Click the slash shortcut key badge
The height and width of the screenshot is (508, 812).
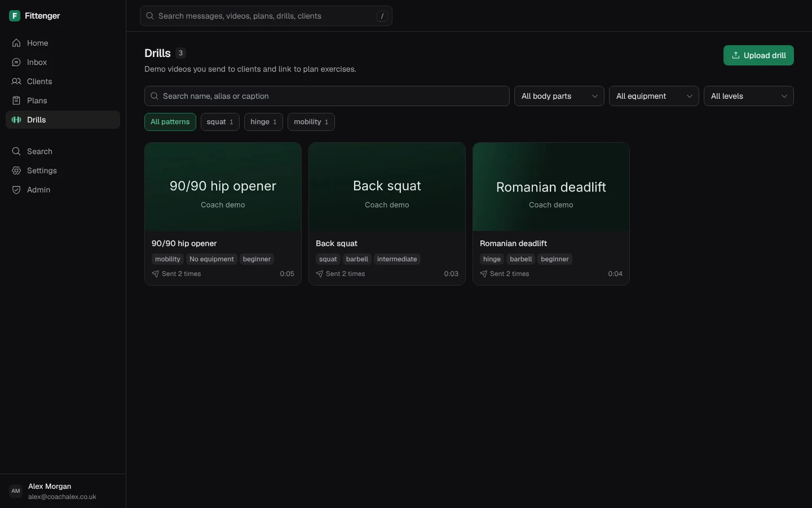(x=382, y=16)
